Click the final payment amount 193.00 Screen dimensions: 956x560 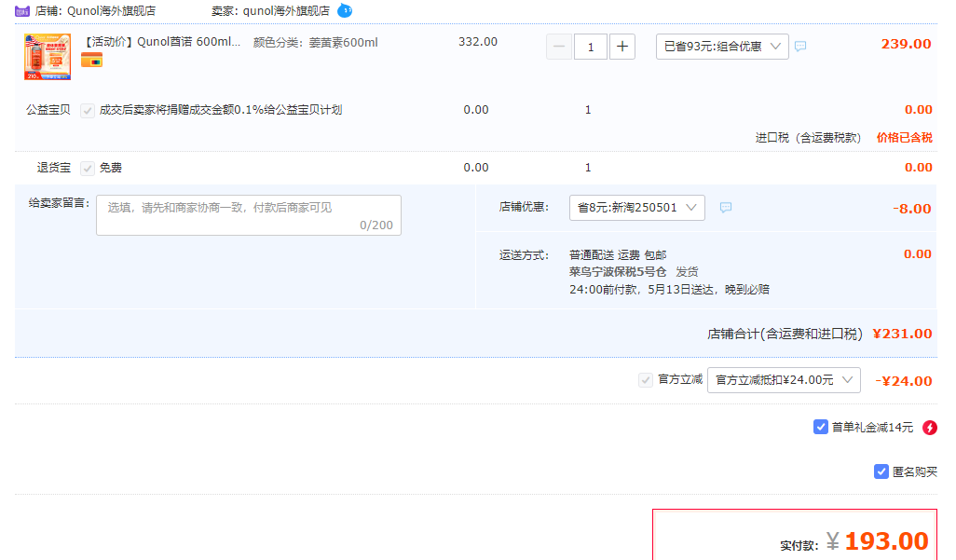(886, 541)
